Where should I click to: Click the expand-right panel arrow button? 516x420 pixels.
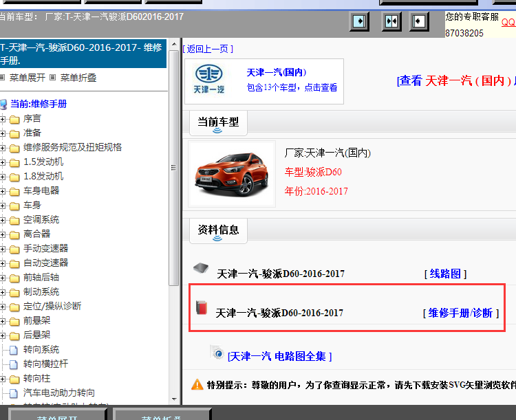click(x=359, y=21)
